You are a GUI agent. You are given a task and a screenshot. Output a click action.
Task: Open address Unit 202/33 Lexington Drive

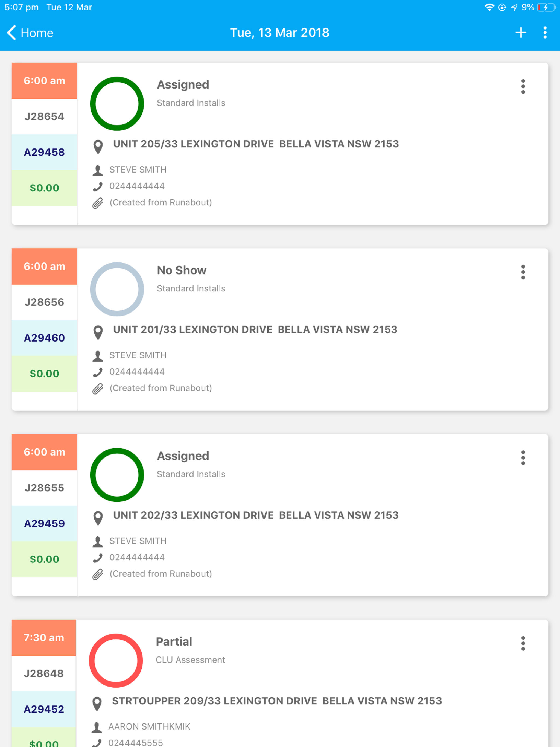(x=256, y=515)
